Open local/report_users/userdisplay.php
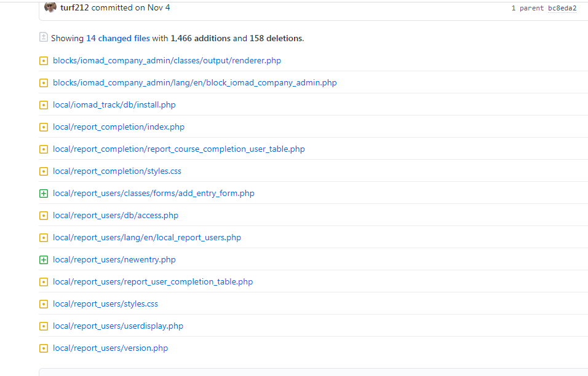Image resolution: width=588 pixels, height=376 pixels. pos(118,326)
